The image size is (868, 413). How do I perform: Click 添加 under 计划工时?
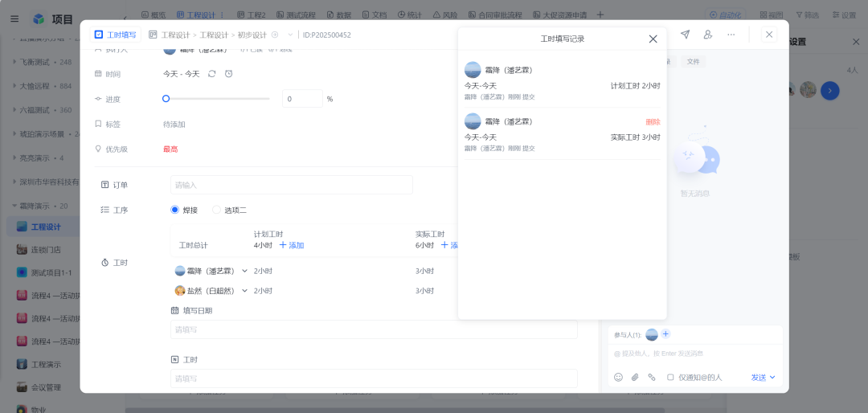[292, 245]
